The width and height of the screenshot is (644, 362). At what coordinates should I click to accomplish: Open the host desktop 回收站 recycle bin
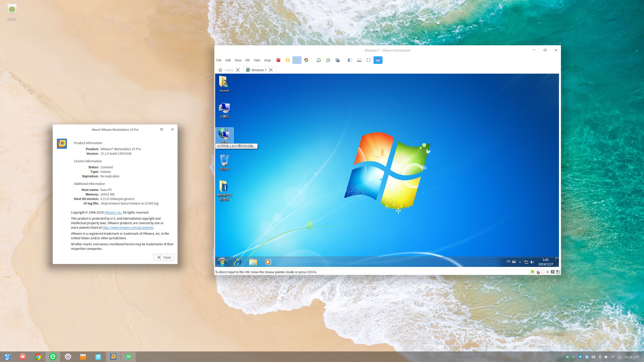point(12,12)
